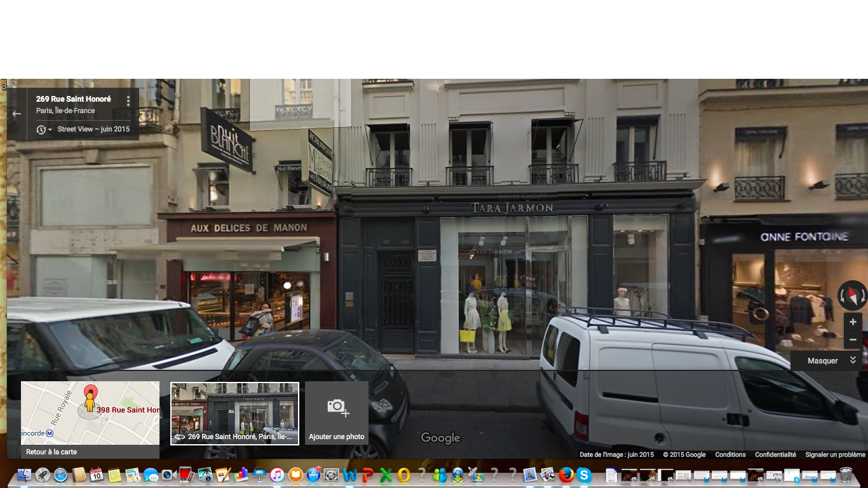Open Photo Booth in the dock
This screenshot has width=868, height=488.
(x=186, y=475)
